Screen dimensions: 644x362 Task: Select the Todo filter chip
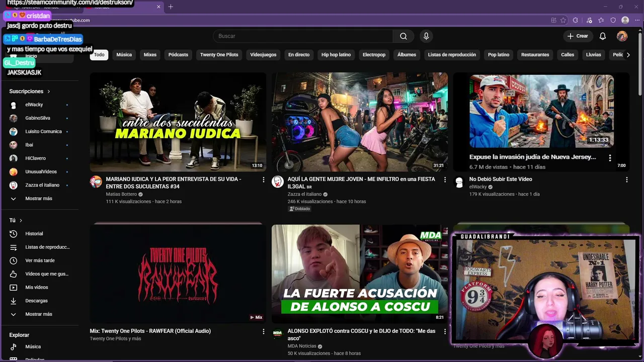click(x=99, y=55)
